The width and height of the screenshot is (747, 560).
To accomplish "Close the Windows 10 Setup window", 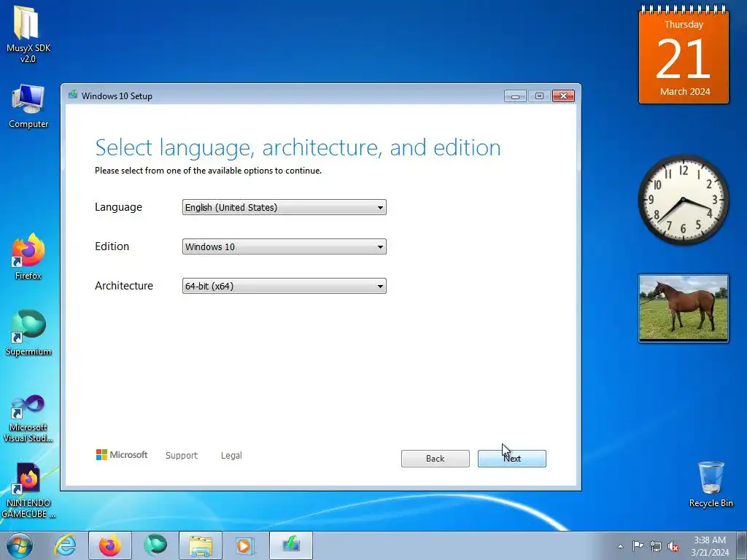I will tap(564, 96).
